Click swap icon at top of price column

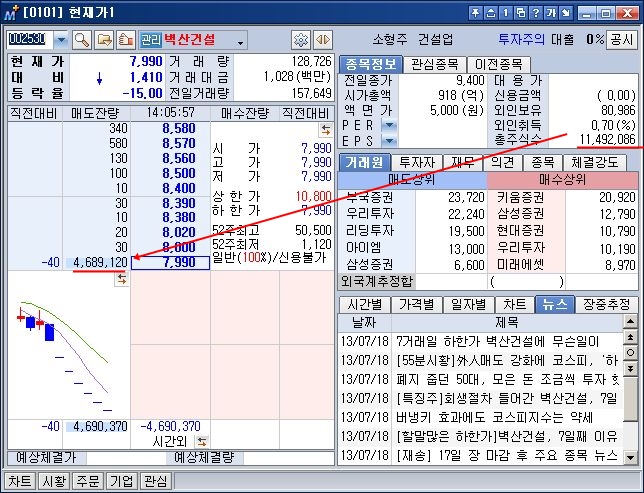tap(326, 130)
